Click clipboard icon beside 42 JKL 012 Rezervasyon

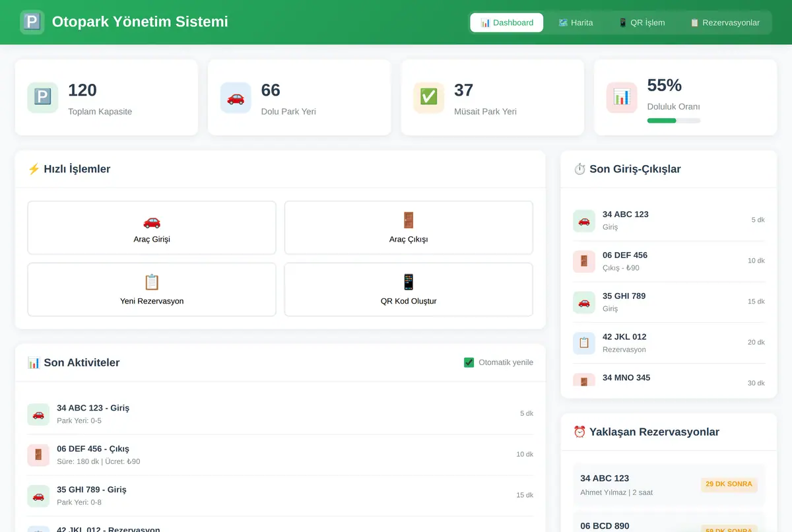tap(584, 343)
